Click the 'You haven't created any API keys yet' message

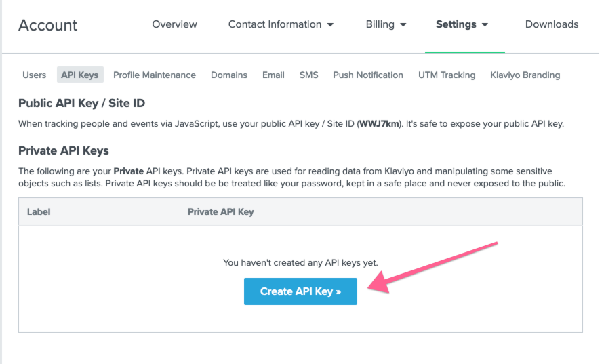[x=300, y=263]
